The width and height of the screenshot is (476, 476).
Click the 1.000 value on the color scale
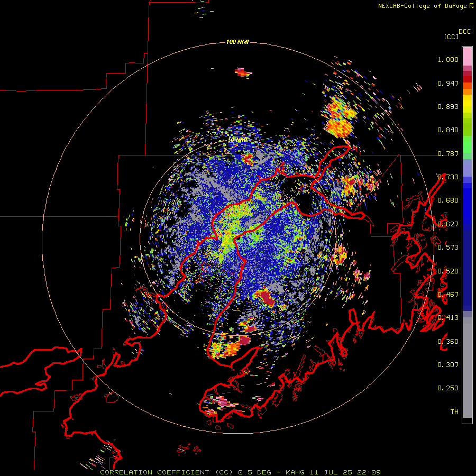click(x=448, y=59)
